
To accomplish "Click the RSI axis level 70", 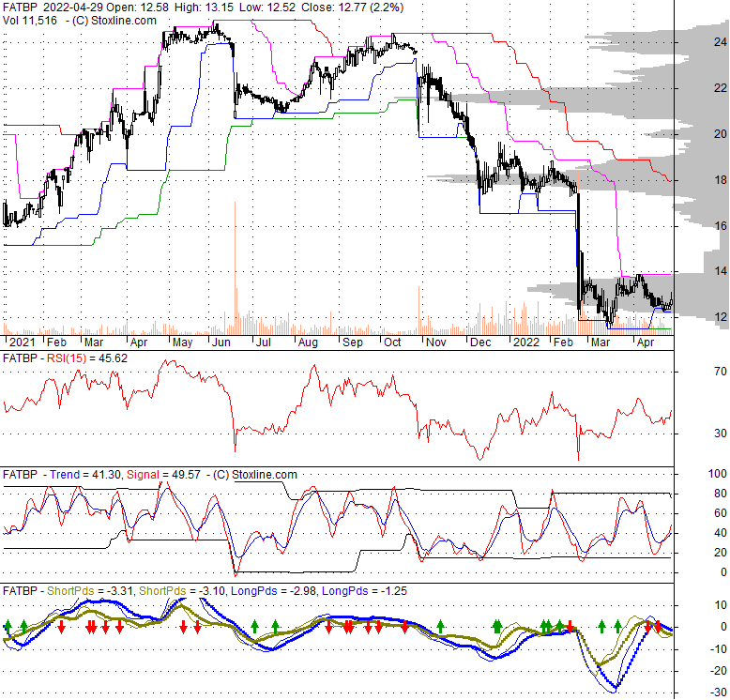I will pos(721,372).
